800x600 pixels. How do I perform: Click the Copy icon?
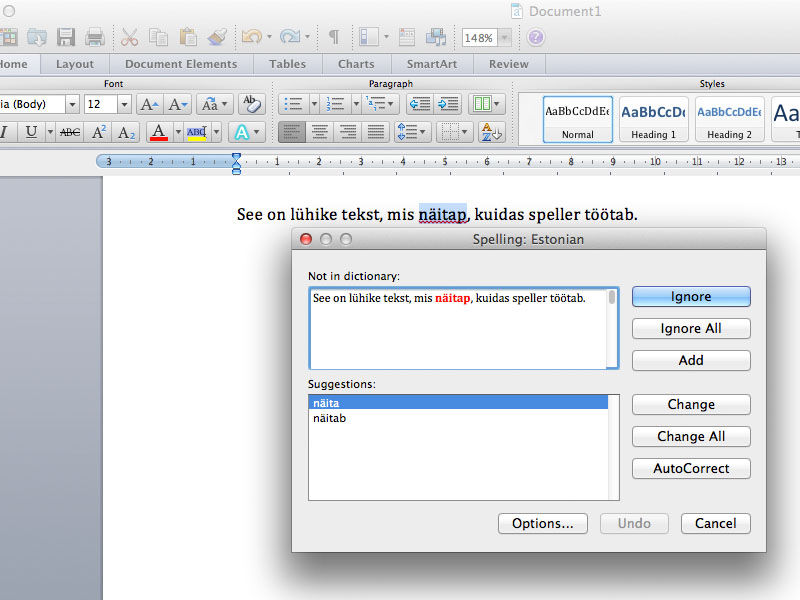(x=158, y=37)
